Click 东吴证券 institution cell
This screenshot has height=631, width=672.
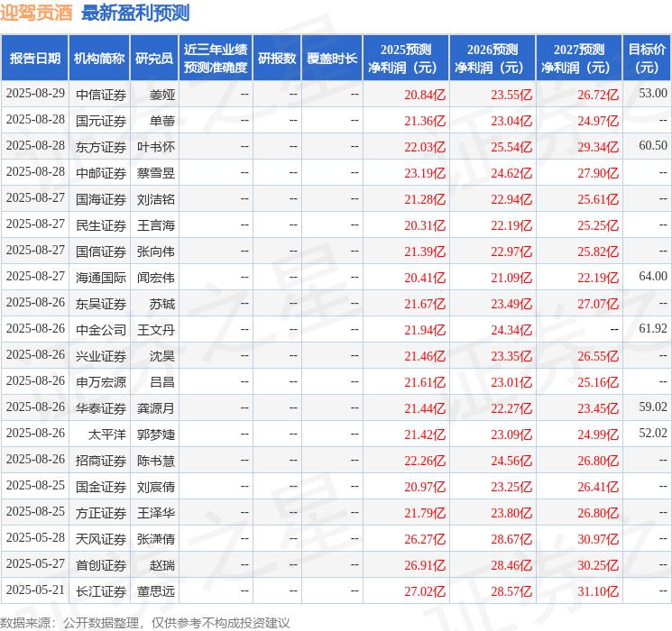coord(101,304)
